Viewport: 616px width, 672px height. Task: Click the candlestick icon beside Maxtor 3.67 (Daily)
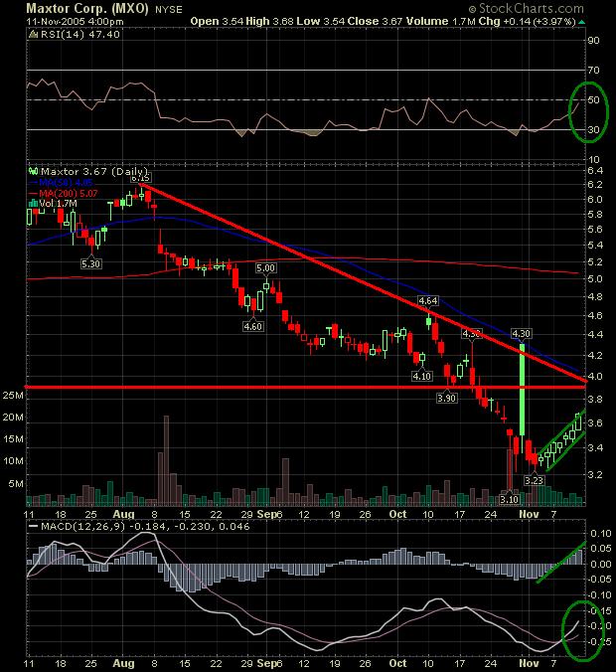[34, 171]
